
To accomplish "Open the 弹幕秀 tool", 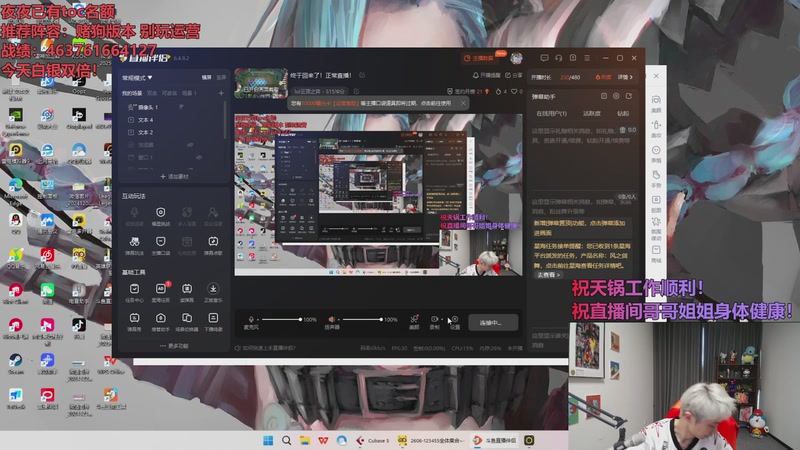I will pyautogui.click(x=134, y=322).
